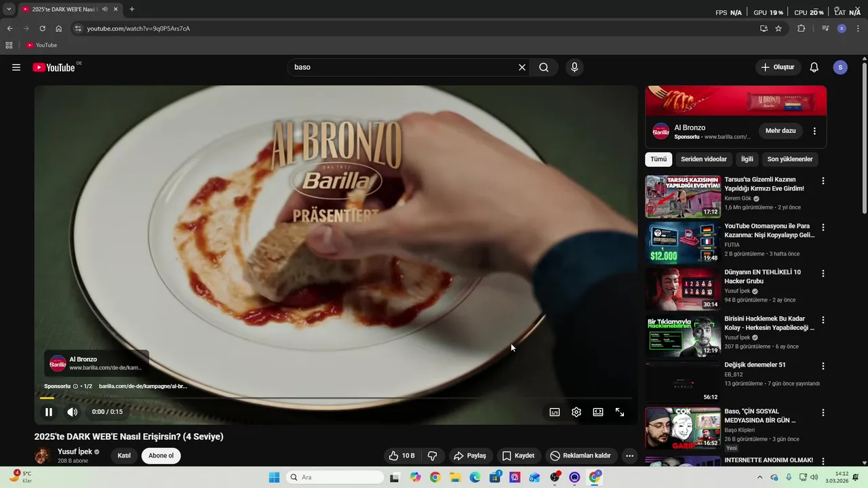Reload the page in browser
Image resolution: width=868 pixels, height=488 pixels.
(x=42, y=28)
